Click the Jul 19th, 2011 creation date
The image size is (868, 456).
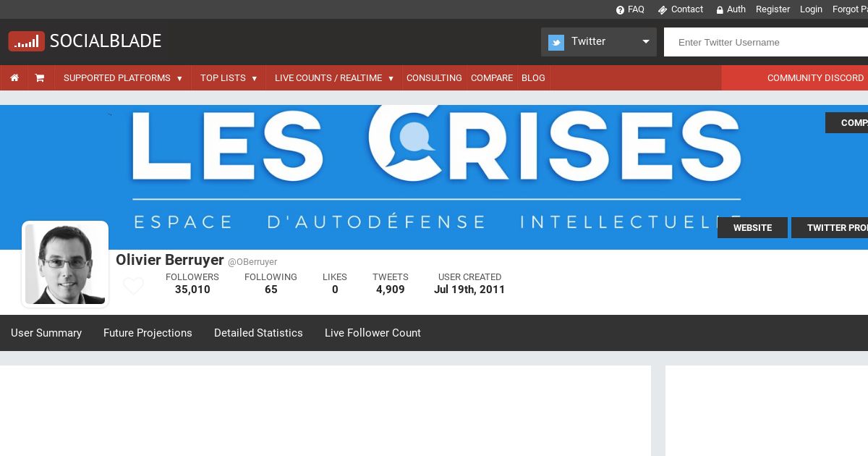pos(469,290)
